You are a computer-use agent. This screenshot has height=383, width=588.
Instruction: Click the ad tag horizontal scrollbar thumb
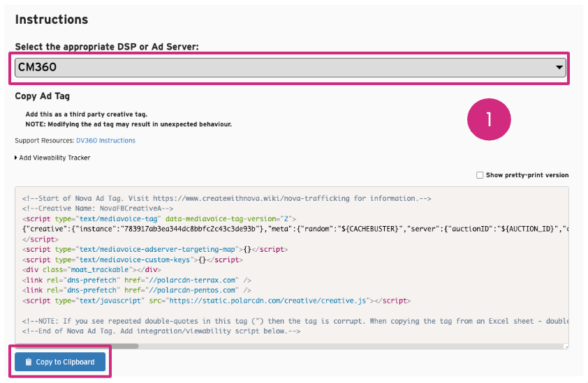coord(77,345)
